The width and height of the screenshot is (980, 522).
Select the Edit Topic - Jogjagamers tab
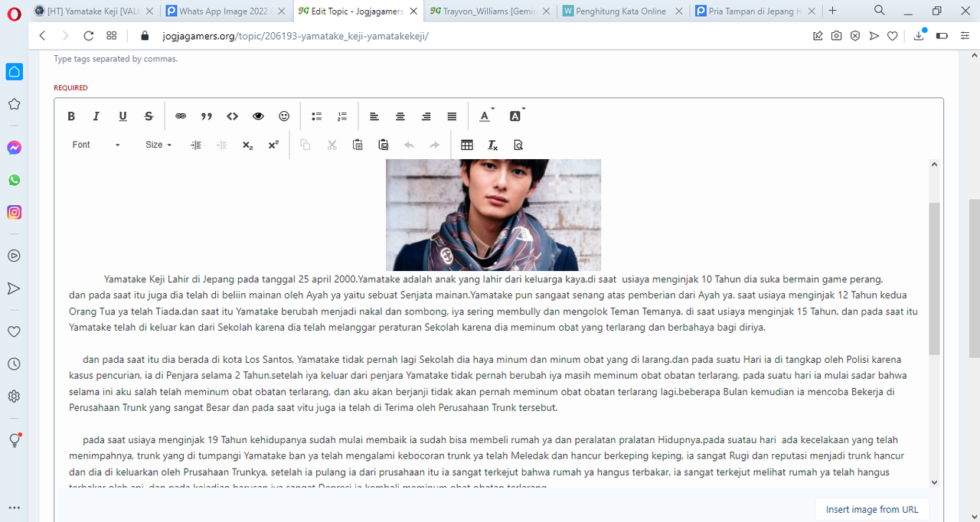[x=359, y=11]
